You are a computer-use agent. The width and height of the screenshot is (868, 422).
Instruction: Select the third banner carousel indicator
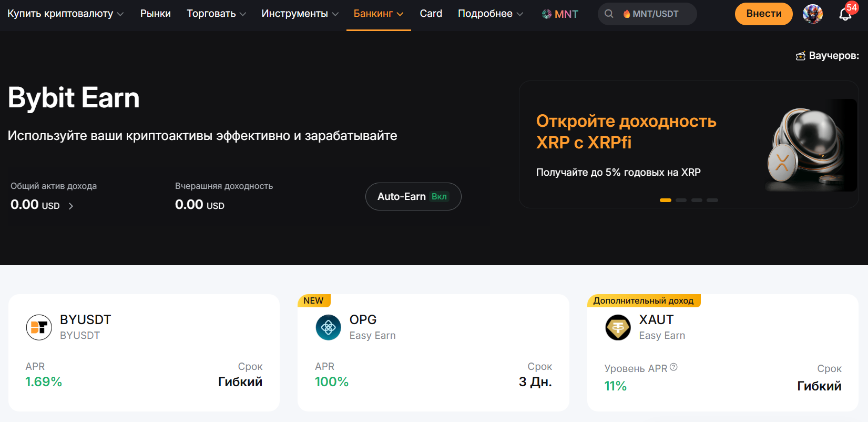tap(697, 200)
